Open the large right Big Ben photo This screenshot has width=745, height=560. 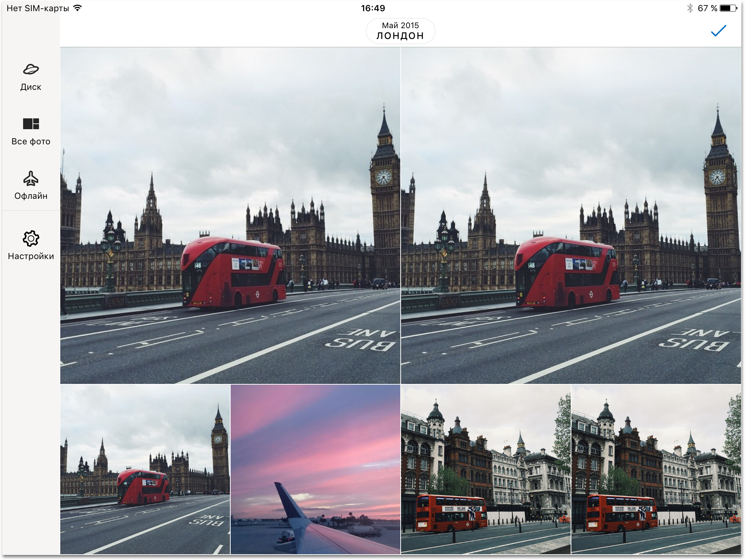click(x=571, y=215)
